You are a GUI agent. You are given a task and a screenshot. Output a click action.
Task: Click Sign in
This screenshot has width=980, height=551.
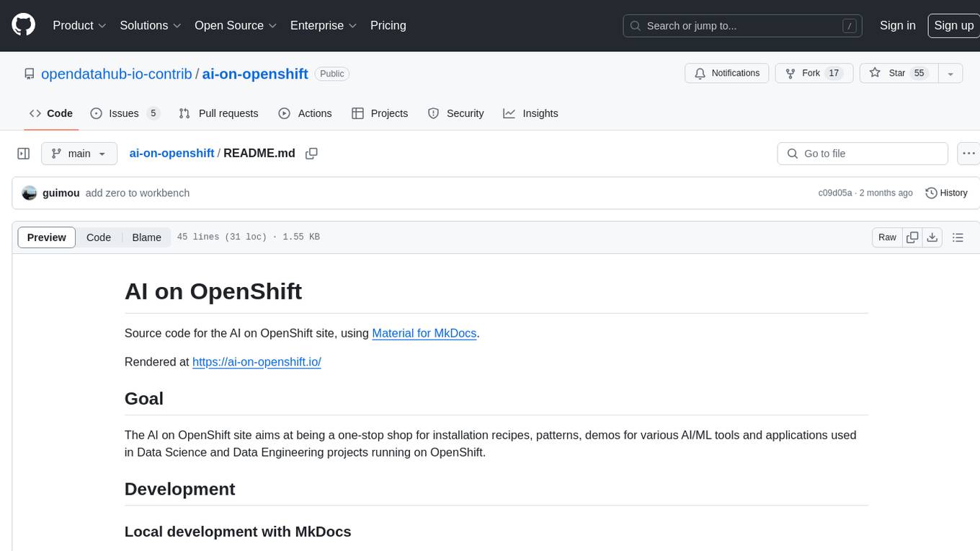pos(897,25)
